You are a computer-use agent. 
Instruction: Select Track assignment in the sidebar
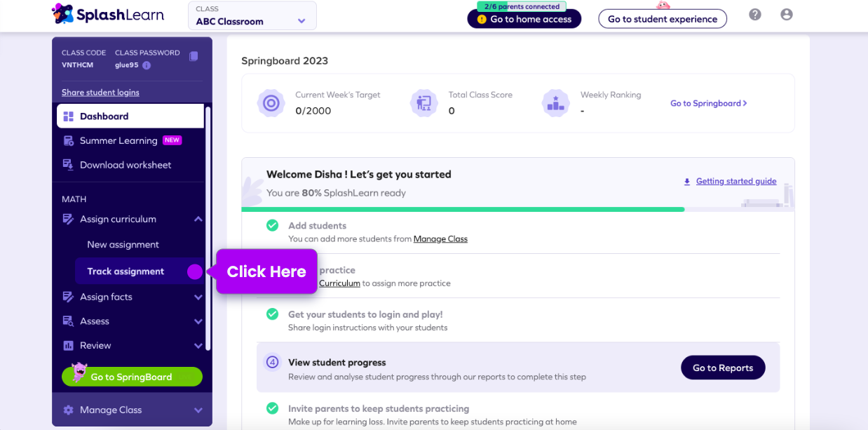tap(126, 271)
